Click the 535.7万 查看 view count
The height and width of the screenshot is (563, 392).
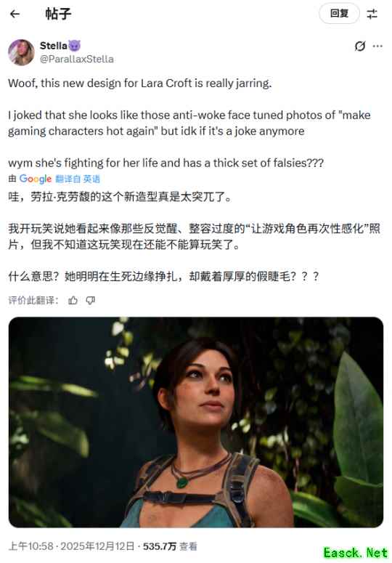(170, 546)
